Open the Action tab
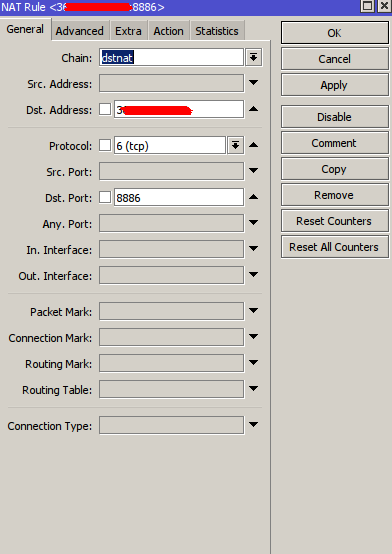 [x=169, y=31]
